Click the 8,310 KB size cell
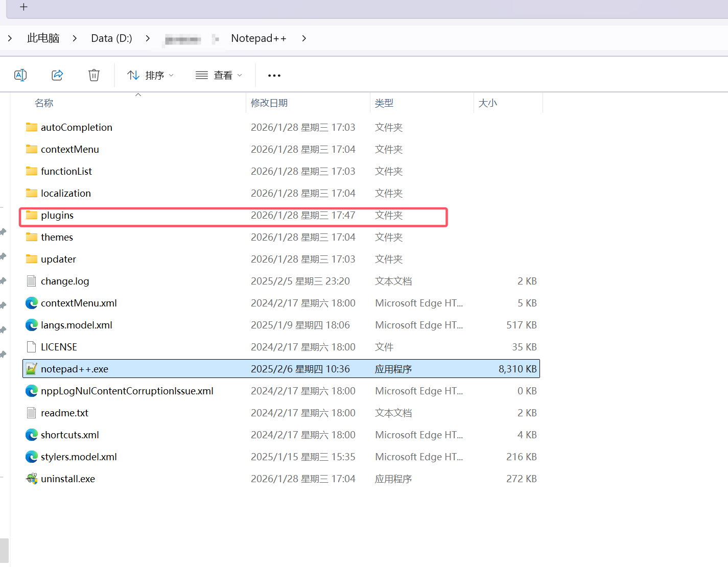This screenshot has width=728, height=567. (x=518, y=369)
